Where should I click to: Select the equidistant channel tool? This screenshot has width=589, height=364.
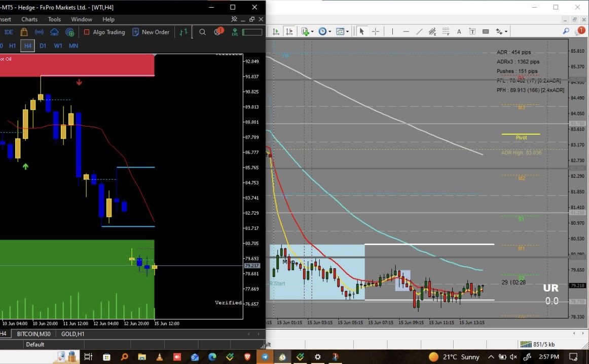coord(432,31)
